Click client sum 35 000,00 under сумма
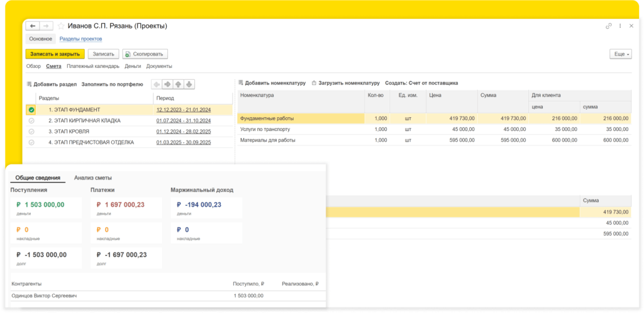Screen dimensions: 644x313 606,129
